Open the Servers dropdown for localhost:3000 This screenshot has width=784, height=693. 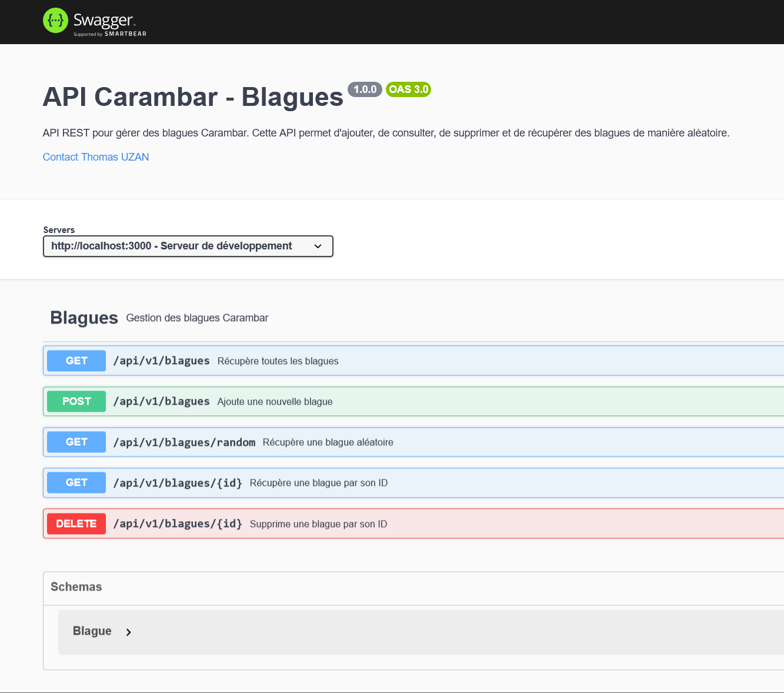pos(188,246)
